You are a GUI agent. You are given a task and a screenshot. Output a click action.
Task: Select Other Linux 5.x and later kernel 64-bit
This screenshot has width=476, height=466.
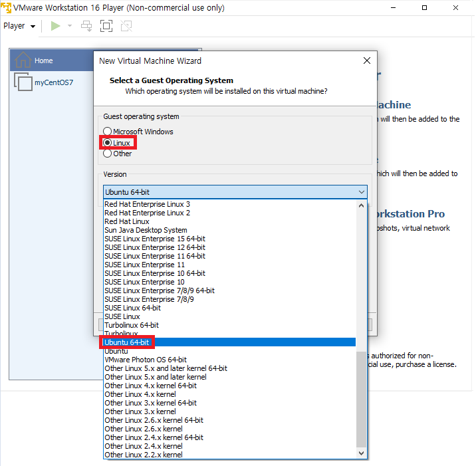(230, 368)
